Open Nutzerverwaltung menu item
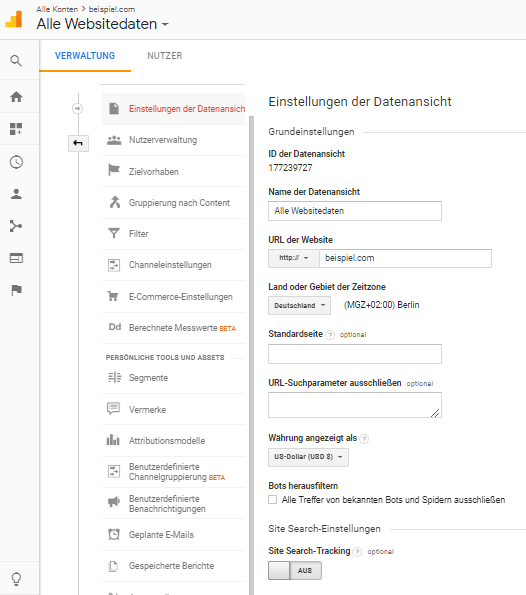Viewport: 526px width, 595px height. [173, 140]
